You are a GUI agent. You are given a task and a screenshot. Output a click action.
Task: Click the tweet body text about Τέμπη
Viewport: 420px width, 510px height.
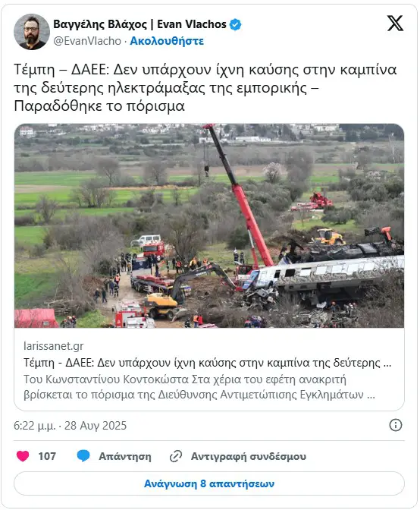coord(205,88)
